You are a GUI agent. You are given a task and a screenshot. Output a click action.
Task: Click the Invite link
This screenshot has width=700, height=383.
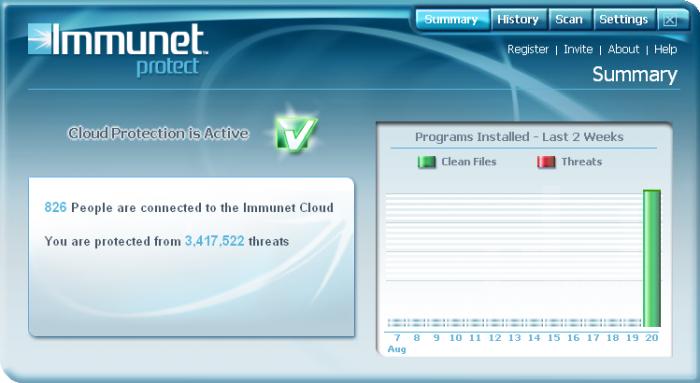point(578,49)
